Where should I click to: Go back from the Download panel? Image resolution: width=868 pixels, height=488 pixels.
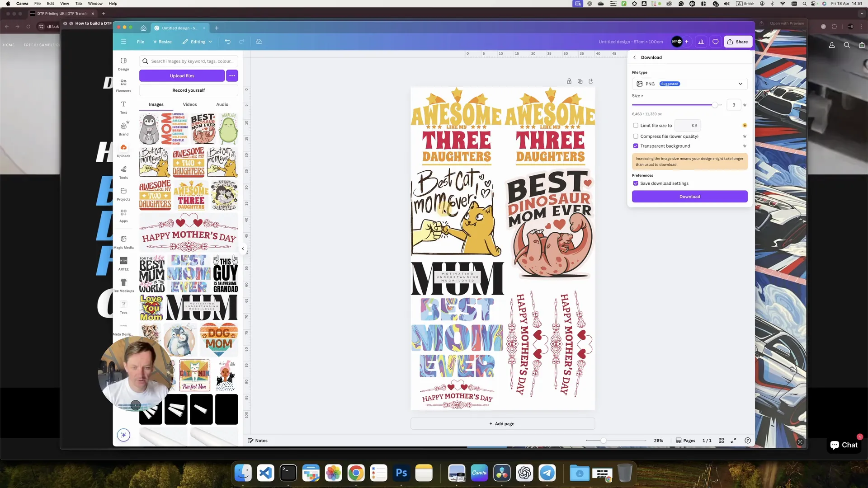[635, 57]
